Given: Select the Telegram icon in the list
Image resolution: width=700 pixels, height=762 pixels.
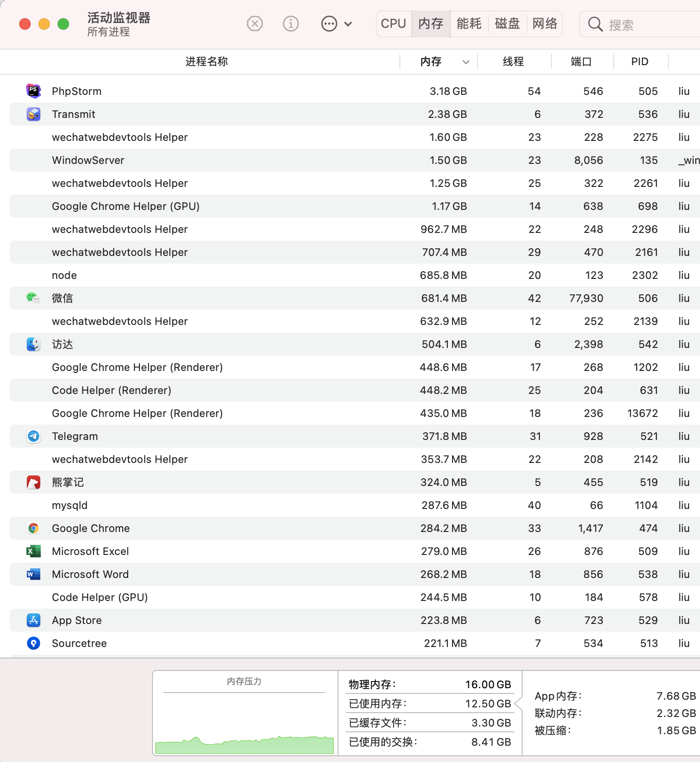Looking at the screenshot, I should click(x=33, y=436).
